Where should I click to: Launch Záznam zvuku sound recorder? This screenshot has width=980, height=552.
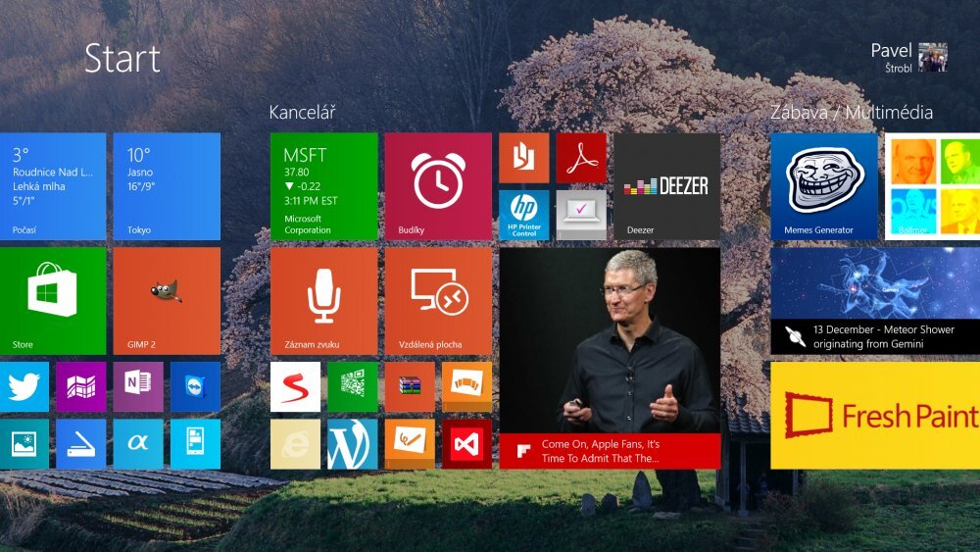323,300
